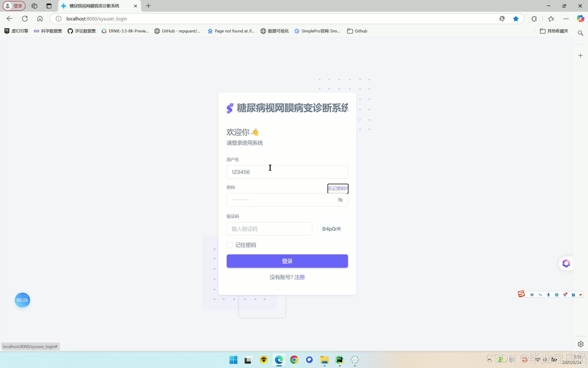The height and width of the screenshot is (368, 588).
Task: Go back in browser history
Action: tap(9, 19)
